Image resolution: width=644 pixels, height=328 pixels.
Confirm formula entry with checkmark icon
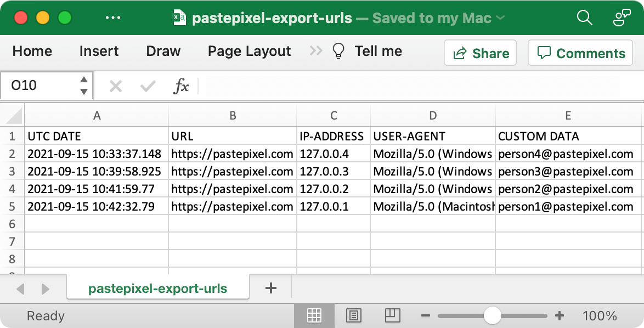pyautogui.click(x=148, y=86)
